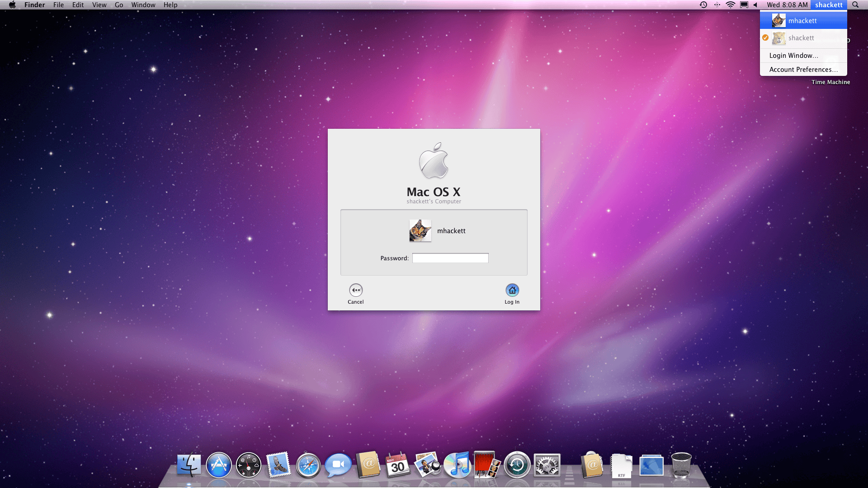Open address book stack beside the RTF file
Viewport: 868px width, 488px height.
(x=592, y=465)
